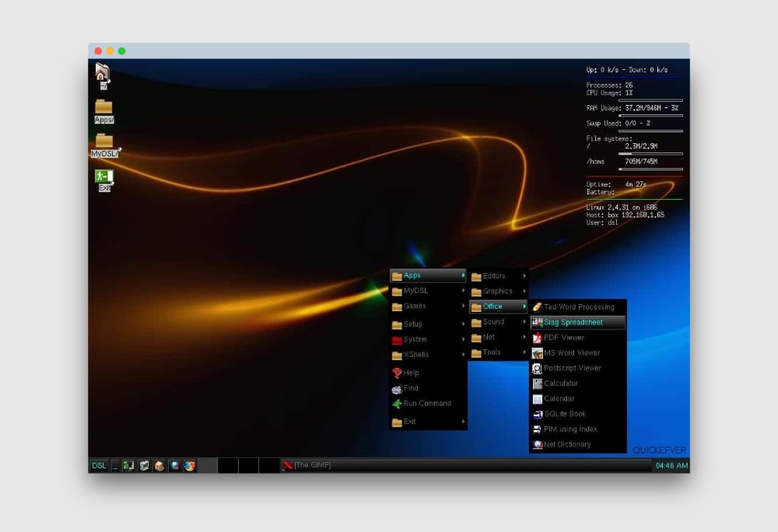Launch the Calendar icon
This screenshot has width=778, height=532.
tap(537, 399)
